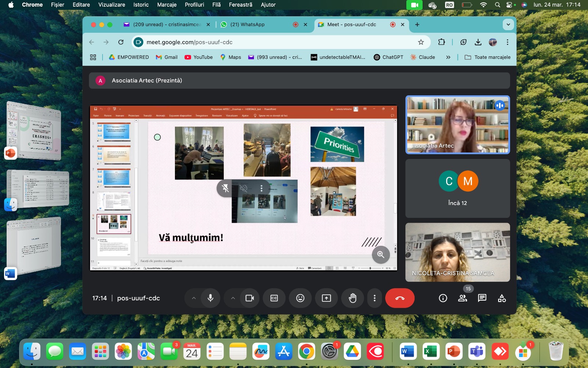This screenshot has width=588, height=368.
Task: Mute the microphone
Action: coord(211,298)
